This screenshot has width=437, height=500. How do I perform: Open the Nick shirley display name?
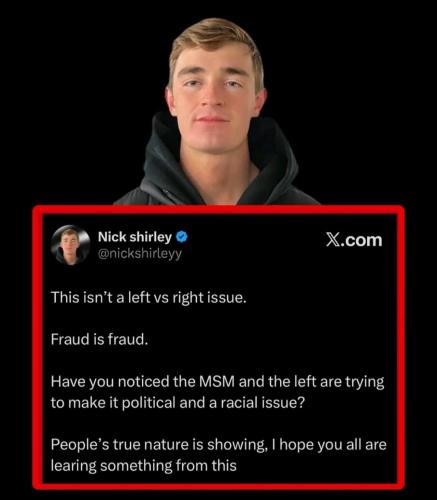(135, 237)
